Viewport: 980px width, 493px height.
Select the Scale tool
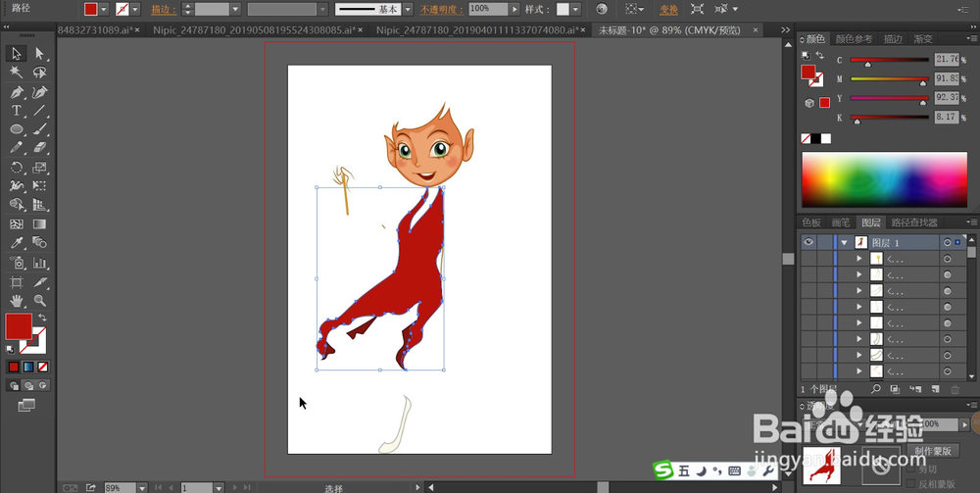pyautogui.click(x=39, y=168)
